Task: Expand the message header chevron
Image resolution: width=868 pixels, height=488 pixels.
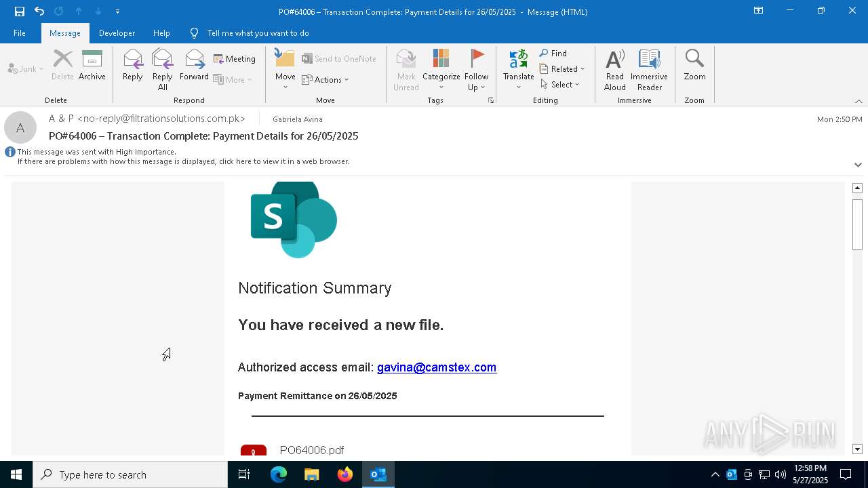Action: [x=858, y=165]
